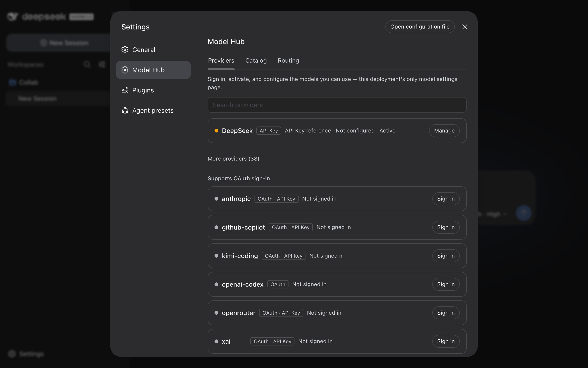Click the Plugins sliders icon
This screenshot has height=368, width=588.
[x=125, y=90]
